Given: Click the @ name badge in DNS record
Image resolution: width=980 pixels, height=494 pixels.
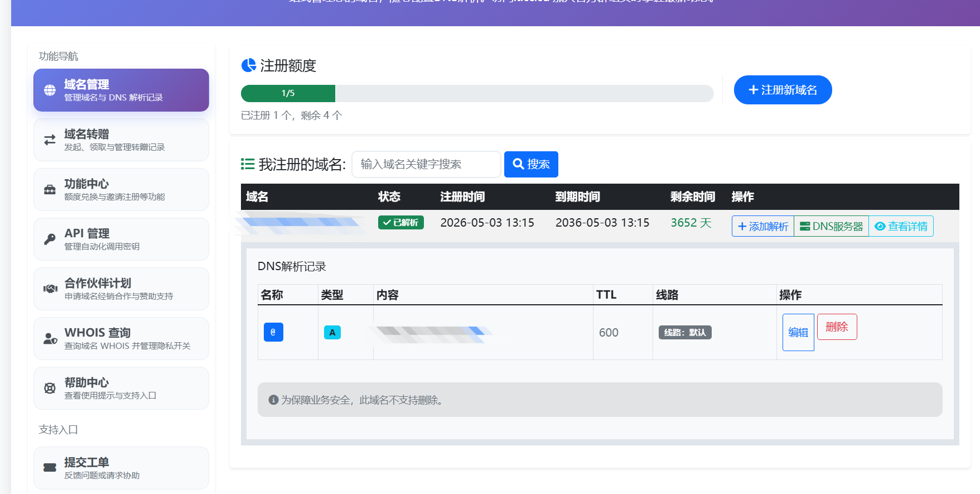Looking at the screenshot, I should click(x=273, y=332).
